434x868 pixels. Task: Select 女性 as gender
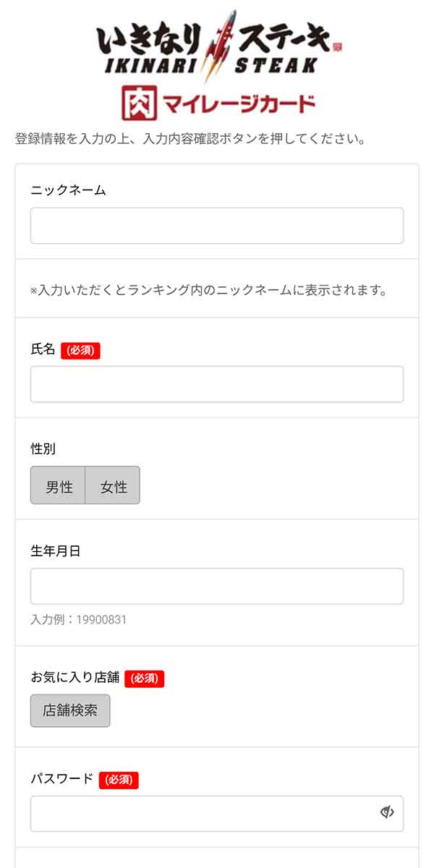point(113,485)
